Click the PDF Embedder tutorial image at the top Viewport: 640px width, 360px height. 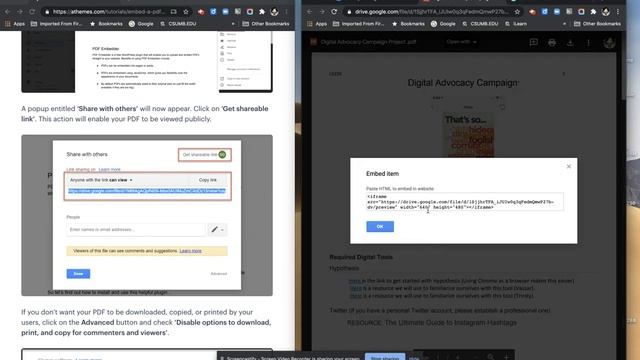click(147, 62)
